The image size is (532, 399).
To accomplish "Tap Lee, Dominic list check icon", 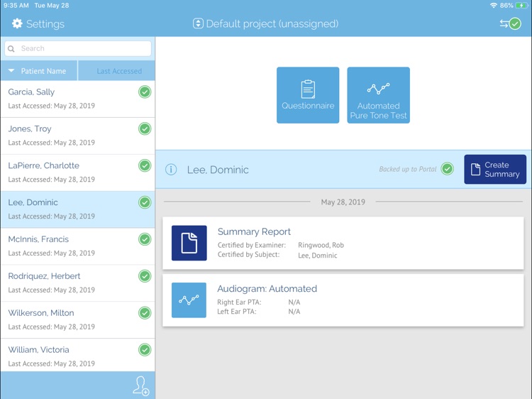I will tap(145, 202).
